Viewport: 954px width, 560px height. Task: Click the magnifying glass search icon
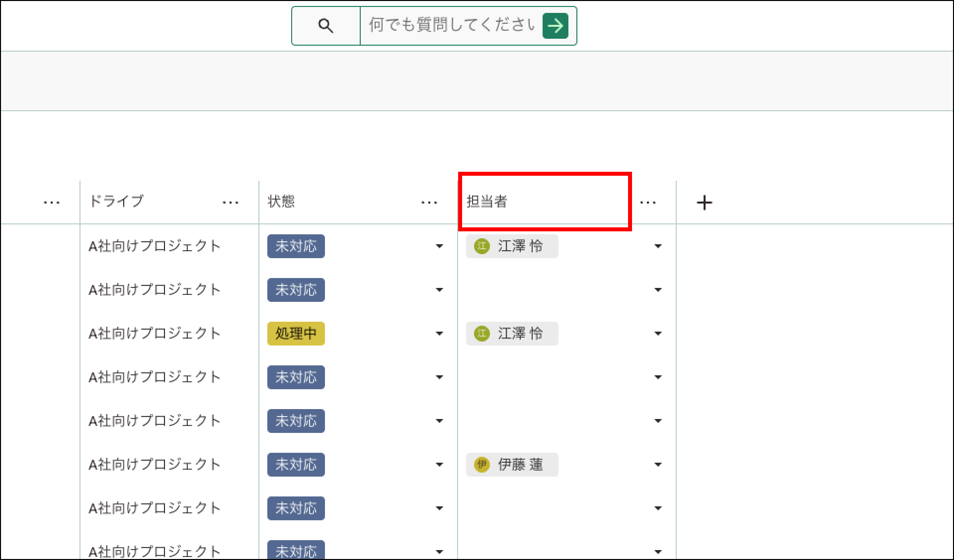[x=325, y=26]
